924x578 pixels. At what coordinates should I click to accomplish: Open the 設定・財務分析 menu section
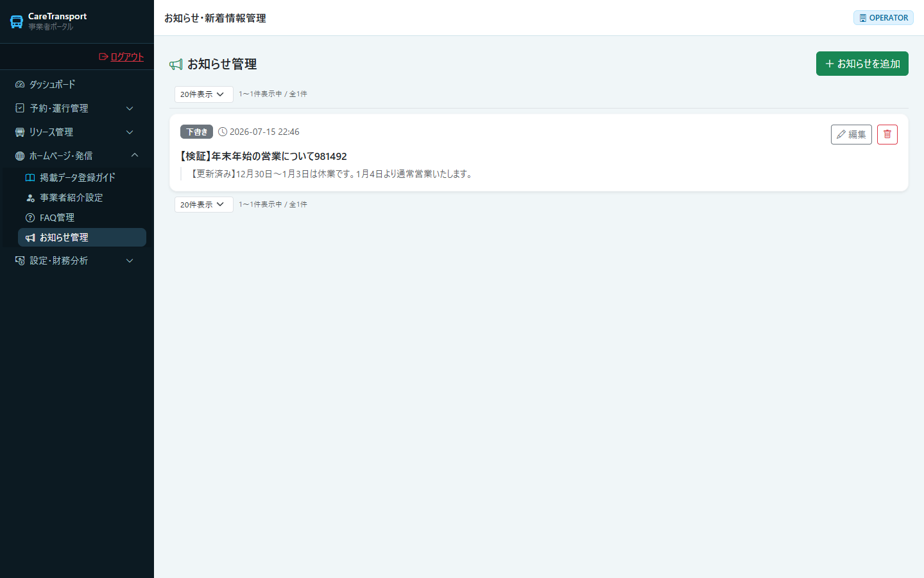click(x=77, y=261)
